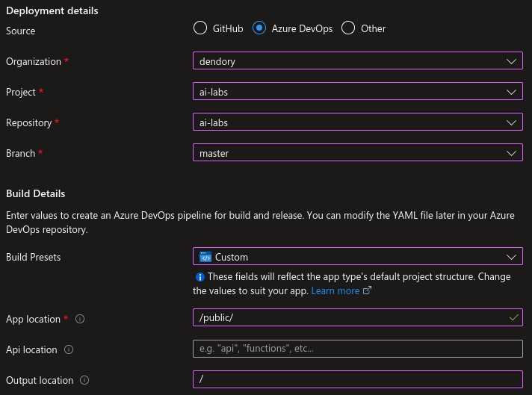Open the Branch dropdown showing master
The image size is (532, 395).
pos(358,152)
